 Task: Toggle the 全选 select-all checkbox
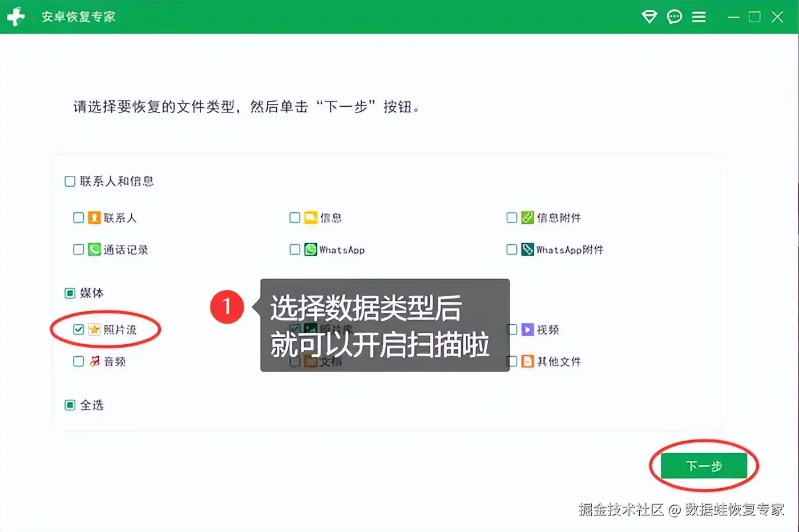[x=70, y=405]
